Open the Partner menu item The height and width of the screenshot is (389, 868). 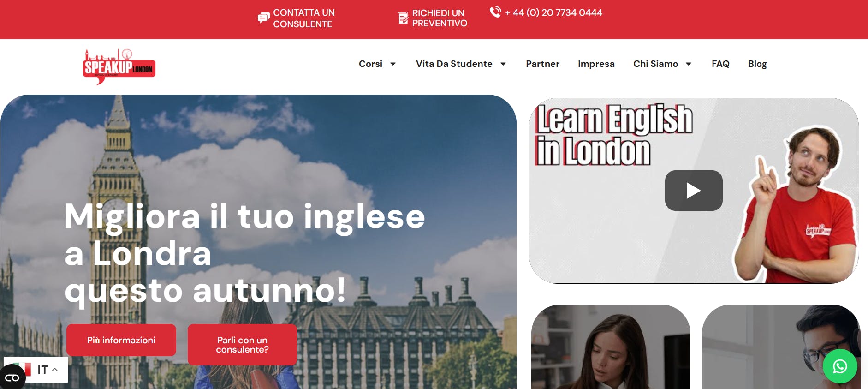coord(542,64)
